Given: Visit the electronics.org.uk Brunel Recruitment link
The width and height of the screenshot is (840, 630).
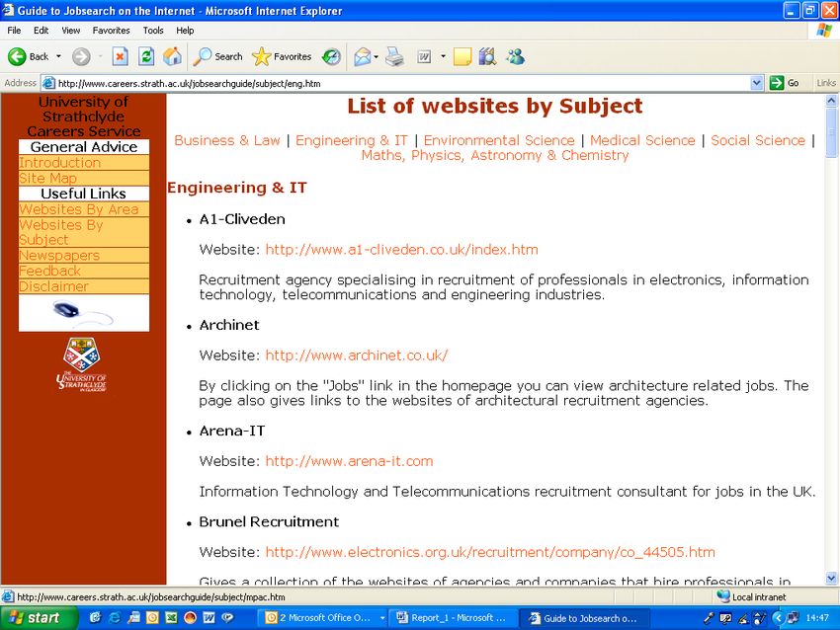Looking at the screenshot, I should pyautogui.click(x=490, y=552).
